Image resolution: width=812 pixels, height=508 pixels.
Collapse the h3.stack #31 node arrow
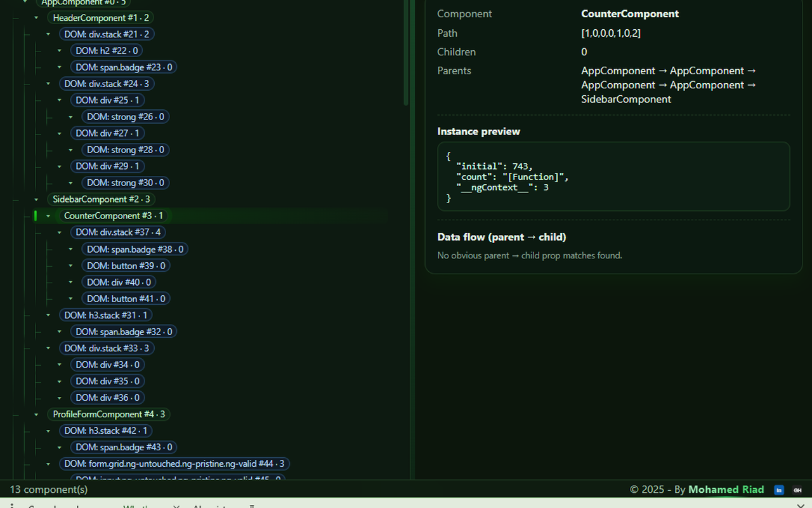pyautogui.click(x=48, y=315)
